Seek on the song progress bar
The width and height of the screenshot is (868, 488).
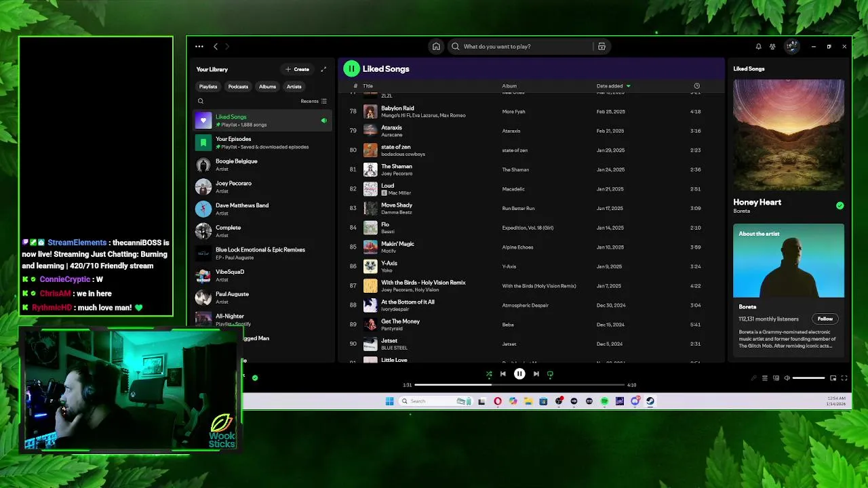[x=519, y=385]
